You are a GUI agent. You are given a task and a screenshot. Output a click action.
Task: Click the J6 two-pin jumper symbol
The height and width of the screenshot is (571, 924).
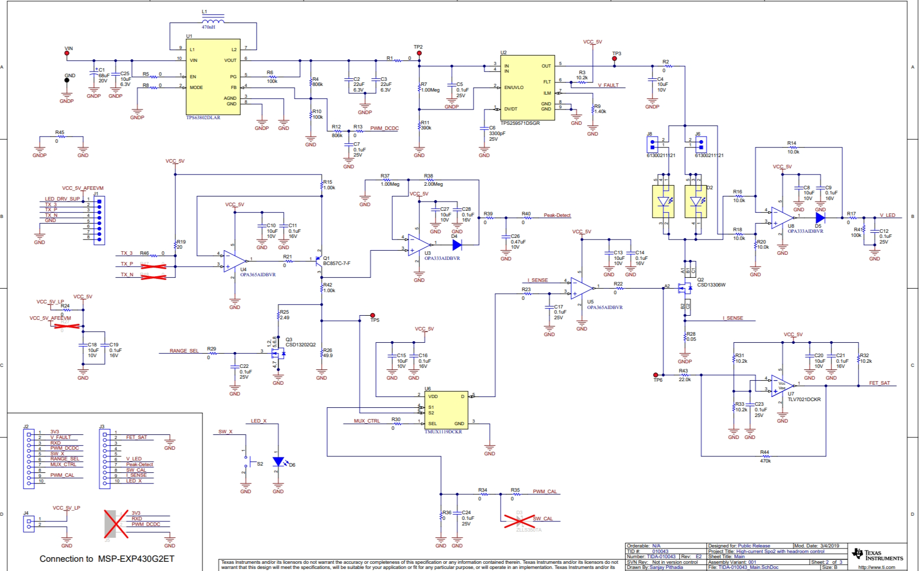[701, 144]
